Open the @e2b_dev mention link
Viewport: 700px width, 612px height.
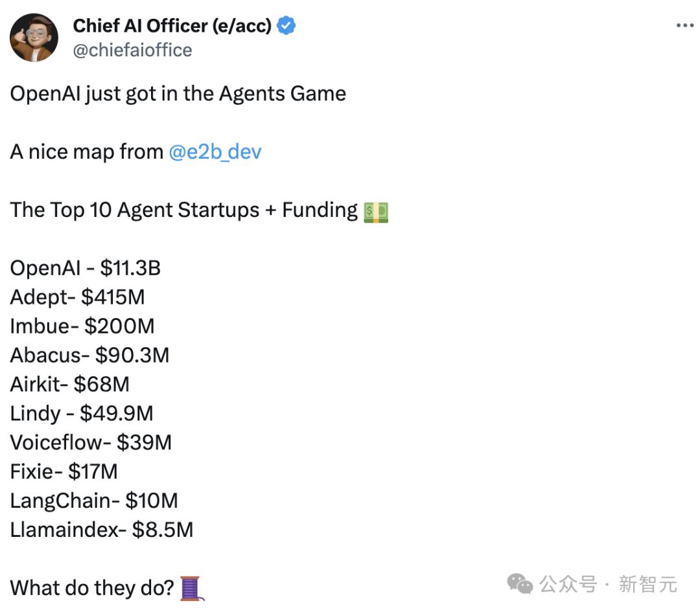click(x=215, y=152)
